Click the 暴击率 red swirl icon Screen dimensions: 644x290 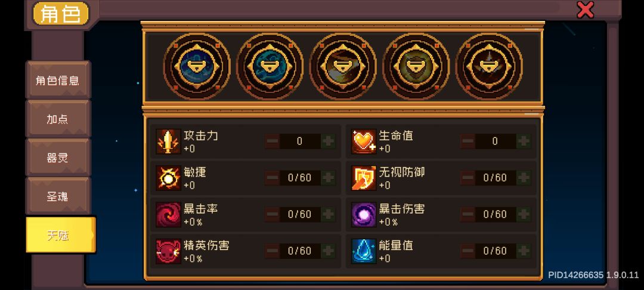[x=168, y=214]
